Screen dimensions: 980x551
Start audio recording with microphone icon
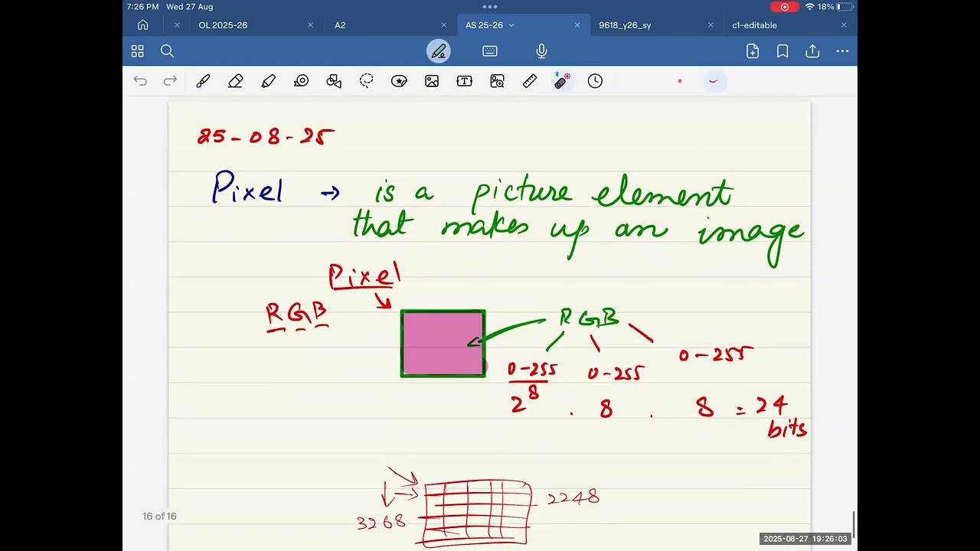[541, 51]
